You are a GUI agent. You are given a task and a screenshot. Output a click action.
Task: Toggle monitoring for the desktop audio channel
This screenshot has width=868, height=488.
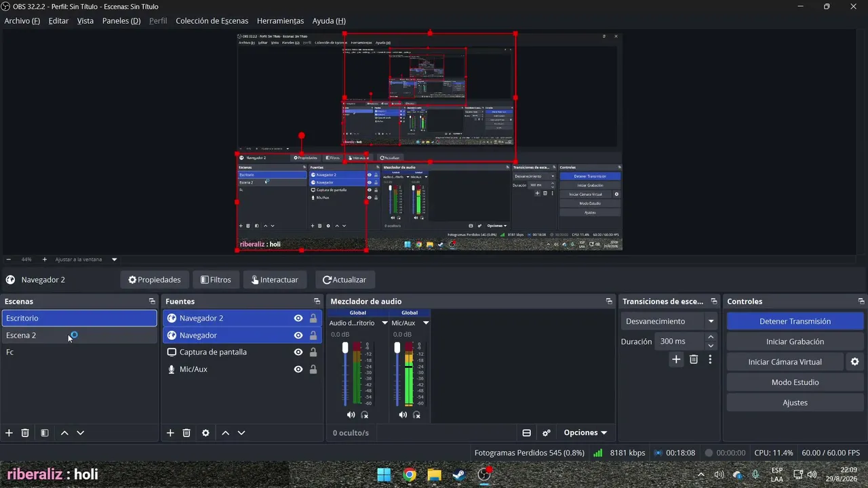(x=365, y=415)
